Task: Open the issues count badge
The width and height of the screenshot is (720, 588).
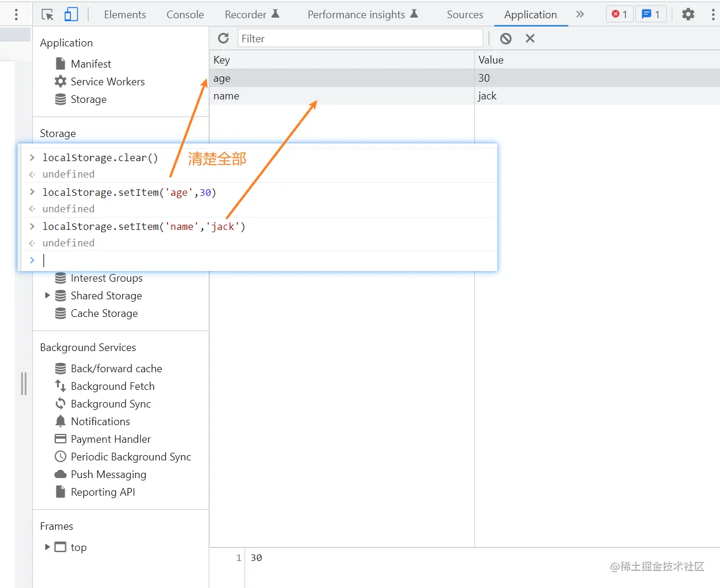Action: [x=651, y=14]
